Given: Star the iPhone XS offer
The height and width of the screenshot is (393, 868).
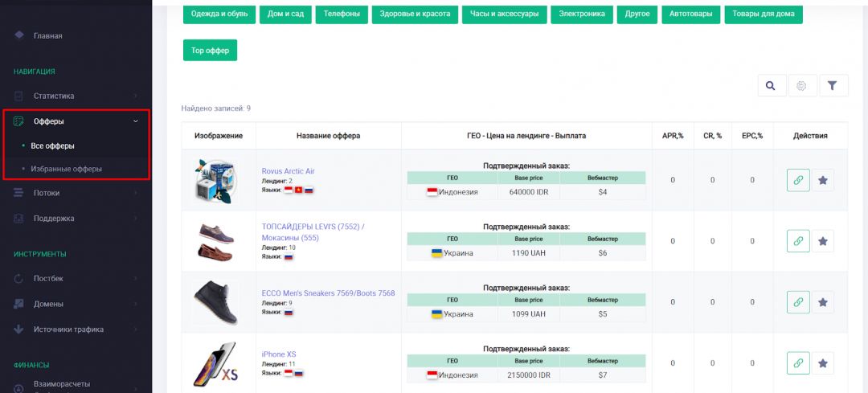Looking at the screenshot, I should pos(823,363).
